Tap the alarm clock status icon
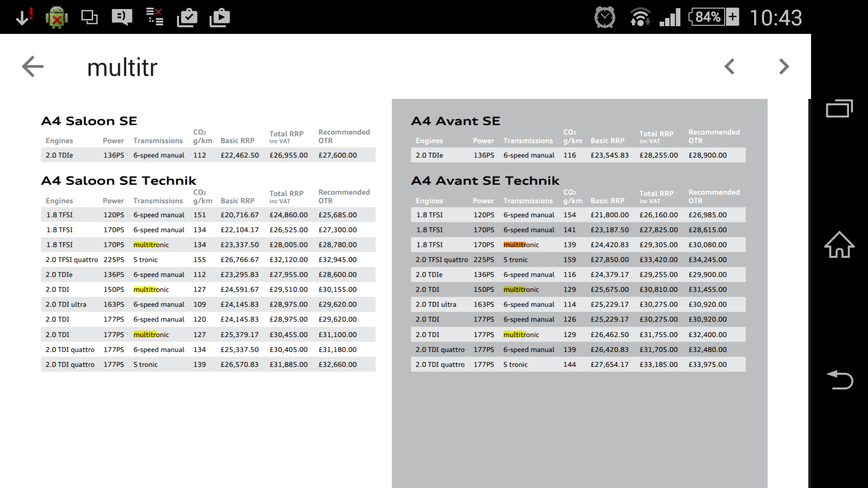 [604, 18]
